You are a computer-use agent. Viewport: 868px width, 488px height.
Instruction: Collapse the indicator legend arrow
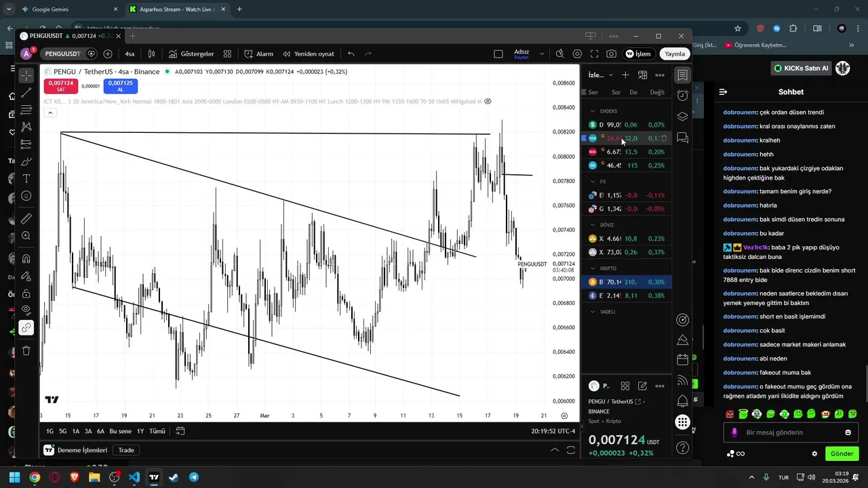[x=50, y=113]
